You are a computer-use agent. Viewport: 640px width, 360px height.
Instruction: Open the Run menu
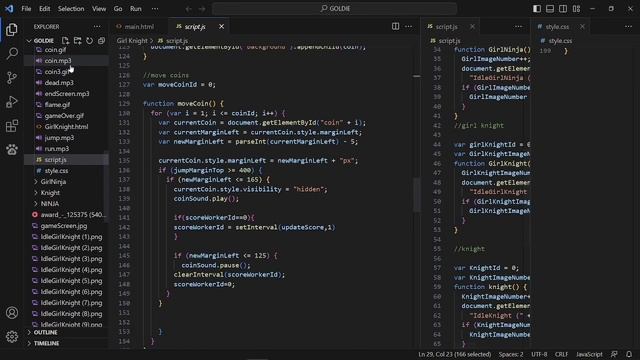coord(136,9)
